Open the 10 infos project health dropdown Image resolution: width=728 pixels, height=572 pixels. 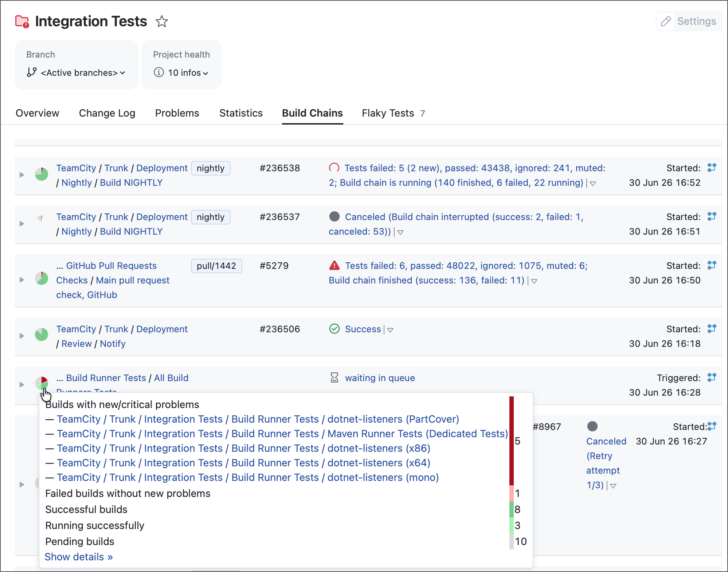click(181, 73)
